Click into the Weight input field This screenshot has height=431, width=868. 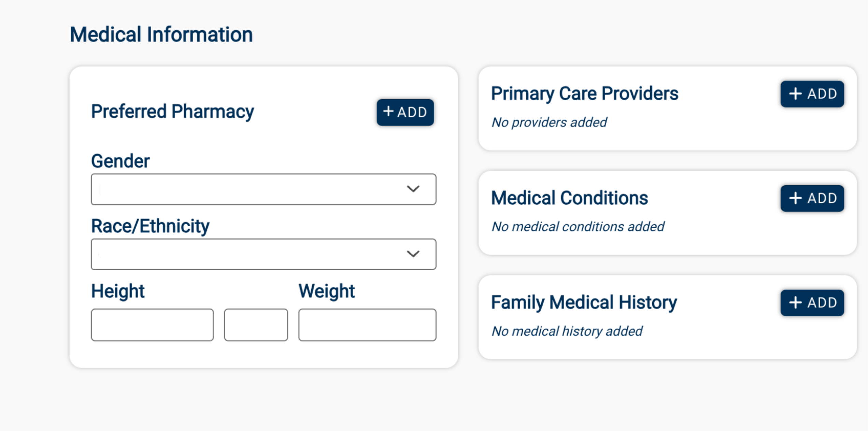[x=367, y=325]
